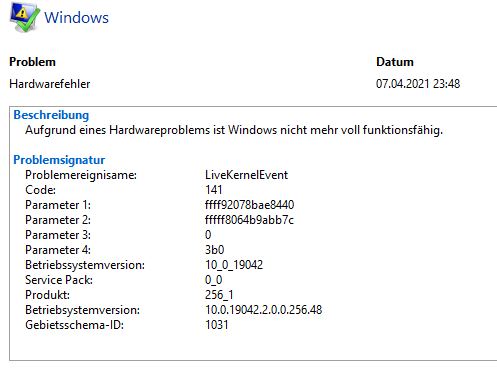Click the Beschreibung section heading

pos(51,115)
